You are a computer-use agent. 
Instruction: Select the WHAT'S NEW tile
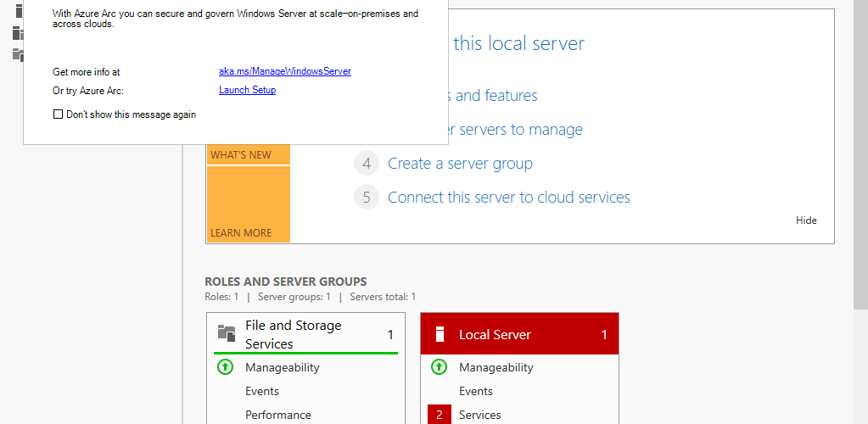[x=249, y=155]
